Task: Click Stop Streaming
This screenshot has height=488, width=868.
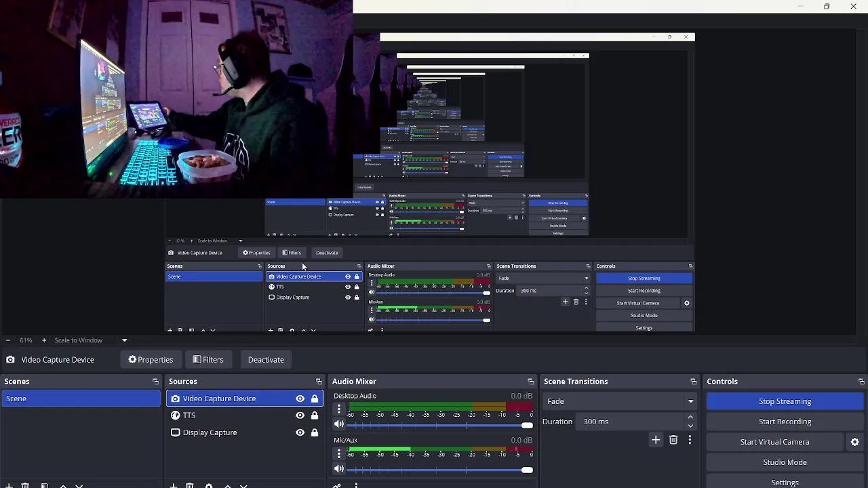Action: point(785,401)
